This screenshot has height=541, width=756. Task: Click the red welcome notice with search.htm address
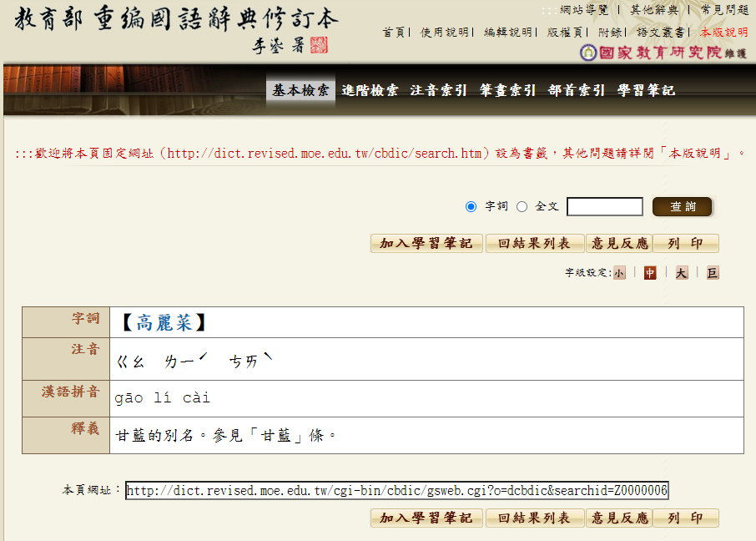coord(381,154)
